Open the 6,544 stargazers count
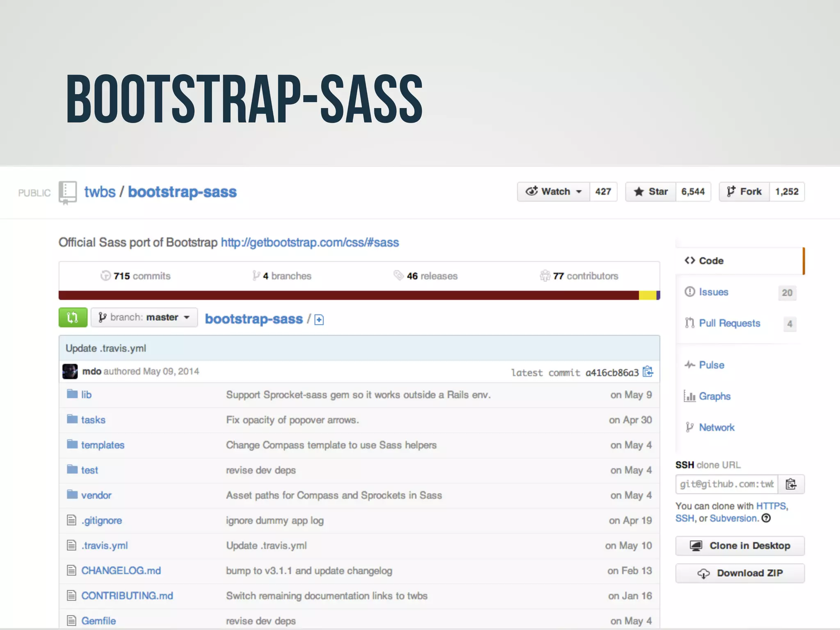Image resolution: width=840 pixels, height=630 pixels. point(693,192)
